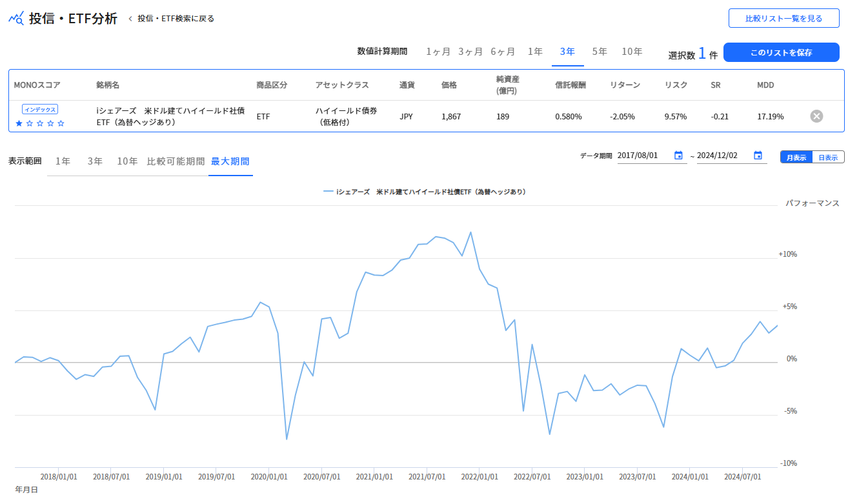The height and width of the screenshot is (504, 848).
Task: Select 1年 calculation period
Action: coord(535,52)
